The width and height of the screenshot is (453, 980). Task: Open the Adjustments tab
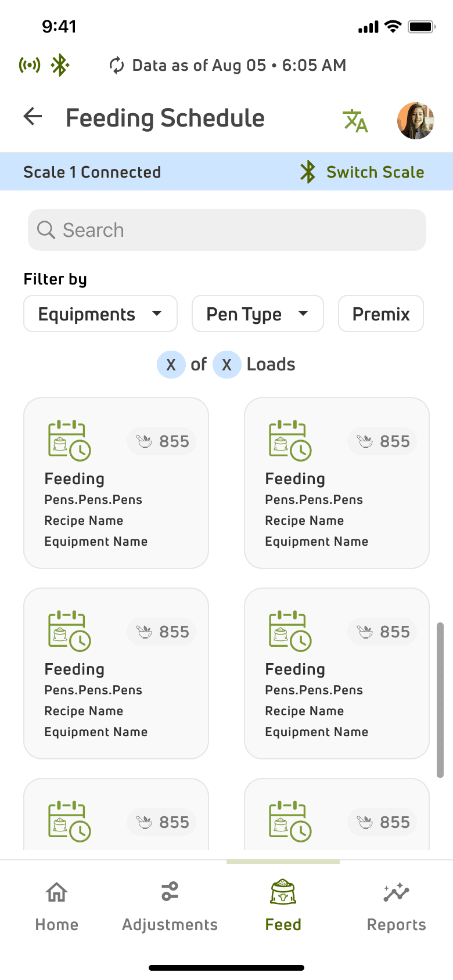(x=170, y=906)
